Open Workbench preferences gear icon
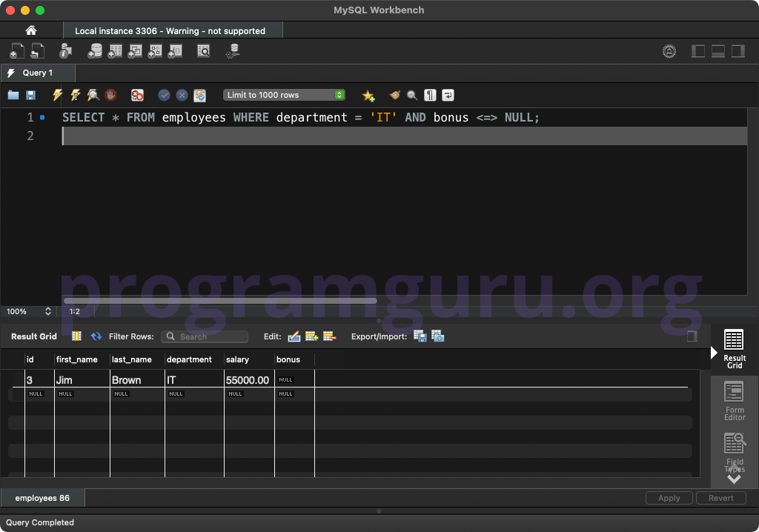Viewport: 759px width, 532px height. (x=669, y=51)
